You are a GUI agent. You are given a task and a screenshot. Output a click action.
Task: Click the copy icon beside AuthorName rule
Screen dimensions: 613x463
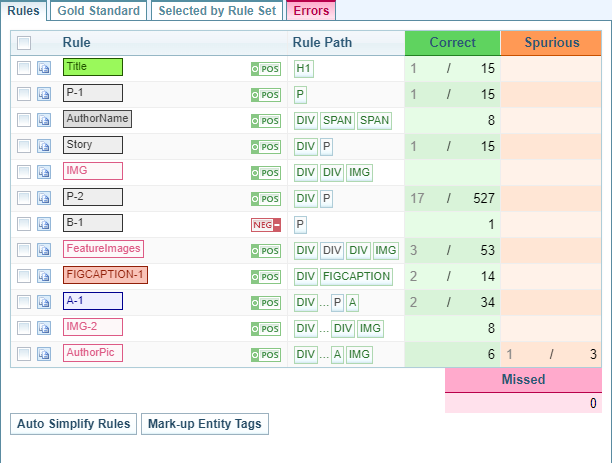(x=44, y=120)
